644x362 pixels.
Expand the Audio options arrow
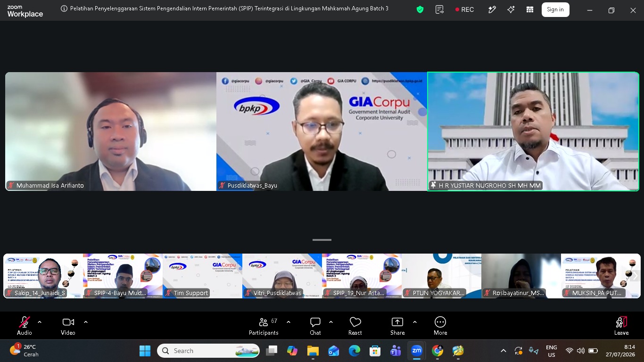pos(40,322)
